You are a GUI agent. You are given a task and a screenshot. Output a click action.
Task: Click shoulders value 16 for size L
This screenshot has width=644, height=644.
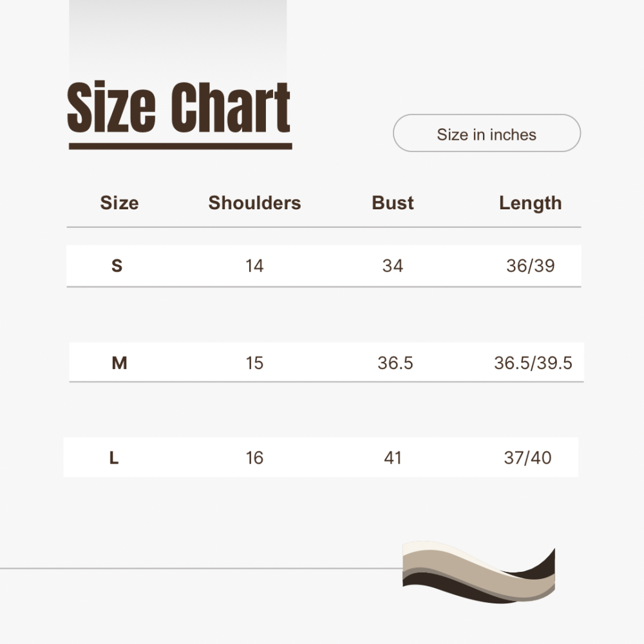point(254,458)
